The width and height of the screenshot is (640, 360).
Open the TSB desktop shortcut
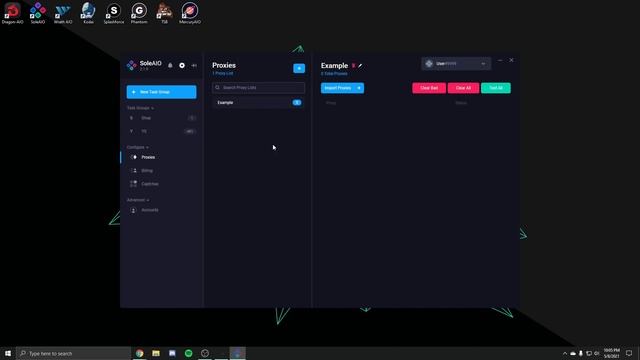164,13
